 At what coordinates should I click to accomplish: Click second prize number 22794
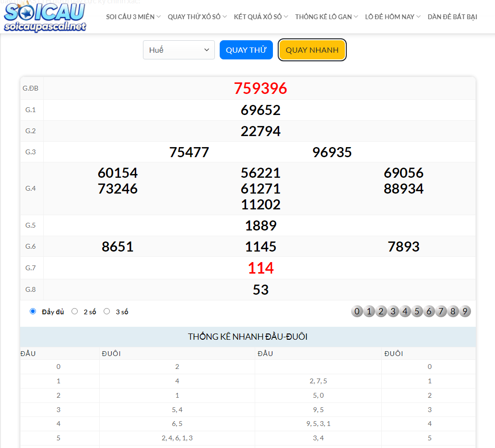point(260,131)
